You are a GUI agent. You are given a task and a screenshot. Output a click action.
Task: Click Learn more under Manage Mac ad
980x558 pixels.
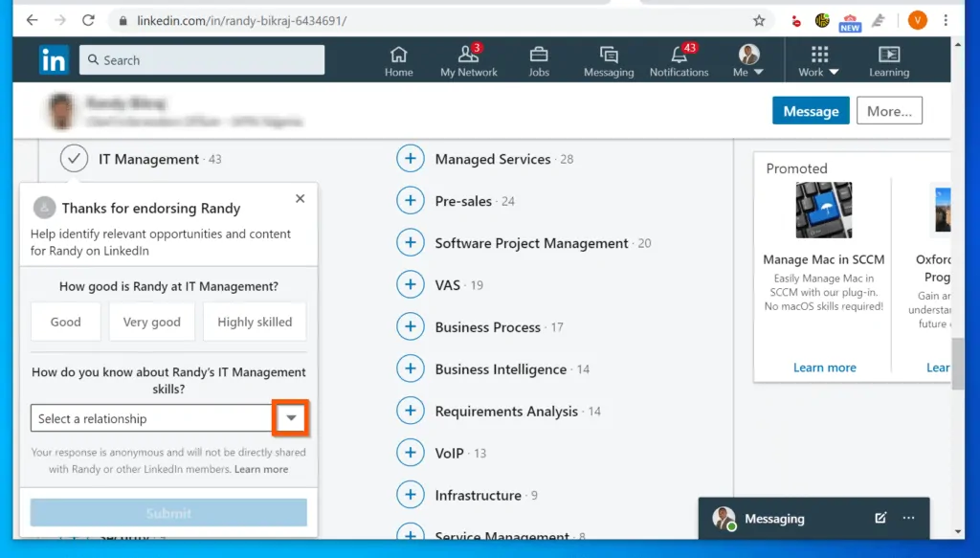pyautogui.click(x=824, y=368)
